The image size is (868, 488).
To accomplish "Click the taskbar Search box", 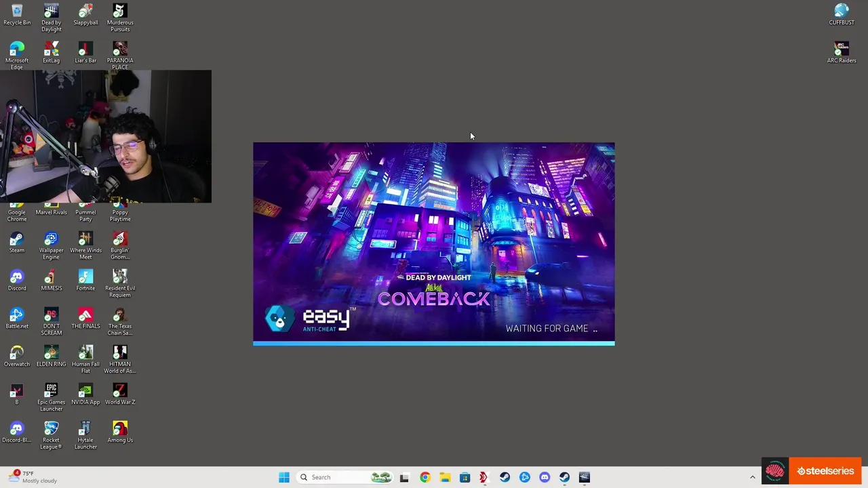I will click(346, 477).
